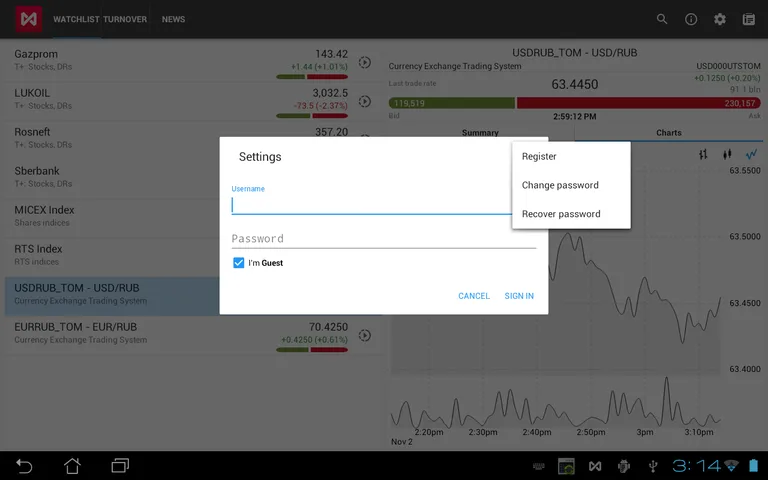The image size is (768, 480).
Task: Select the Rosneft watchlist row
Action: click(112, 140)
